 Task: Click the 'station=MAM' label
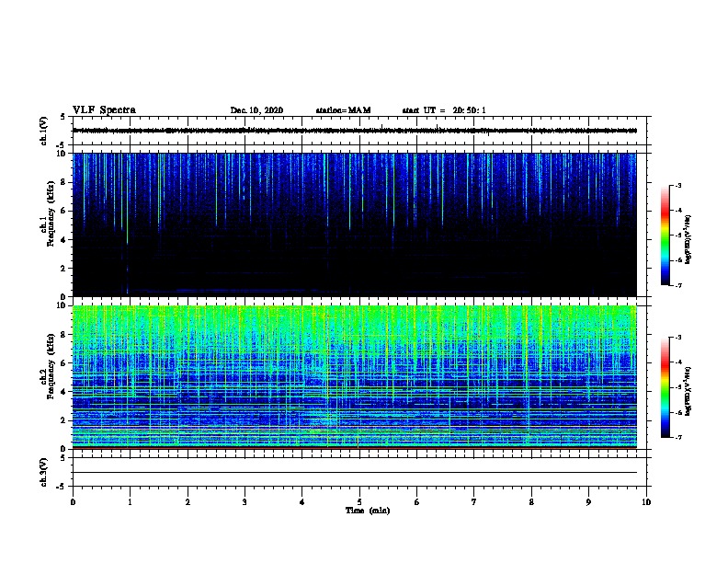click(343, 110)
